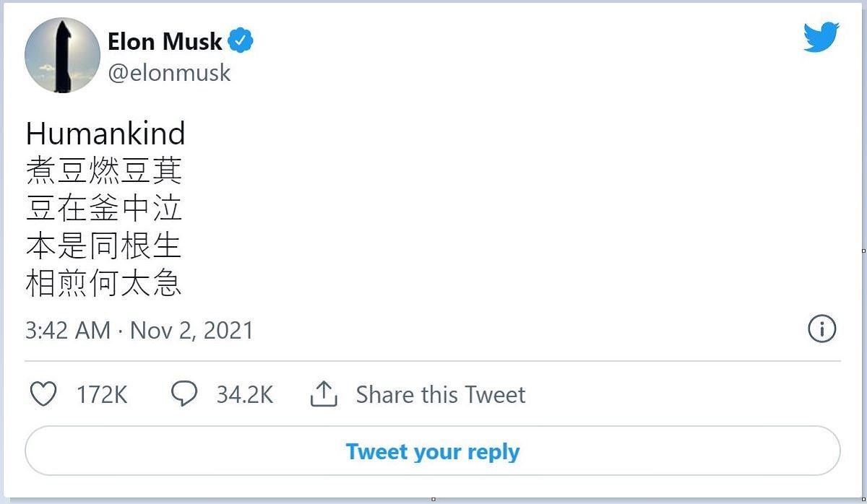867x504 pixels.
Task: Click the 3:42 AM timestamp
Action: [x=68, y=331]
